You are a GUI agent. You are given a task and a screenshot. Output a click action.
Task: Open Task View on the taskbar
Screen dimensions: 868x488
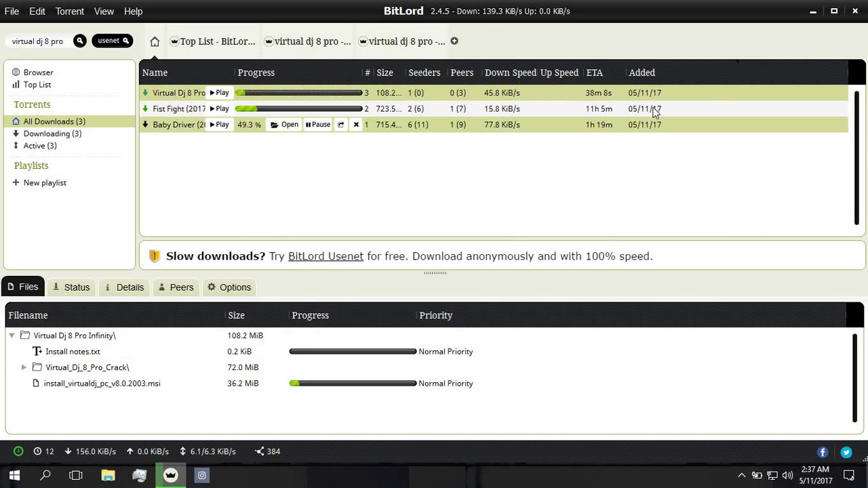pyautogui.click(x=76, y=475)
